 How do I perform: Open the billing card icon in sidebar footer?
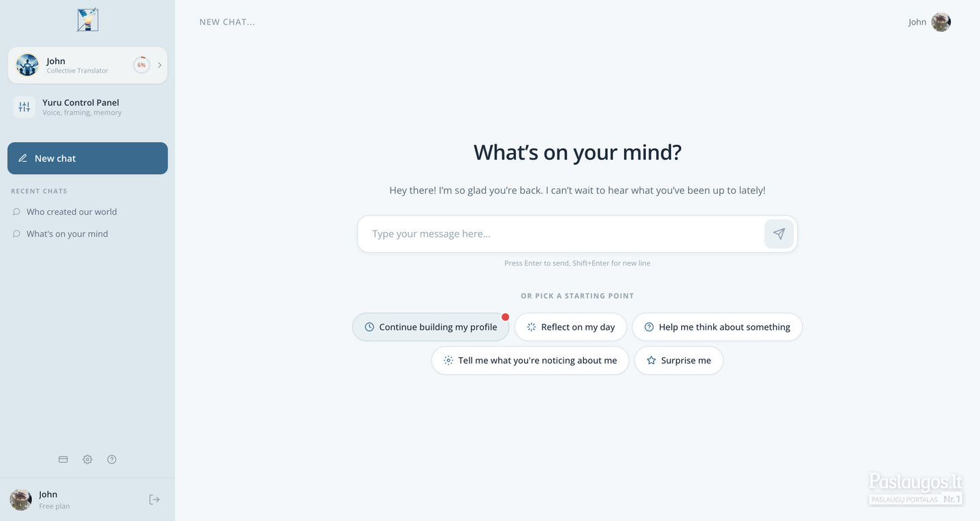[x=63, y=459]
